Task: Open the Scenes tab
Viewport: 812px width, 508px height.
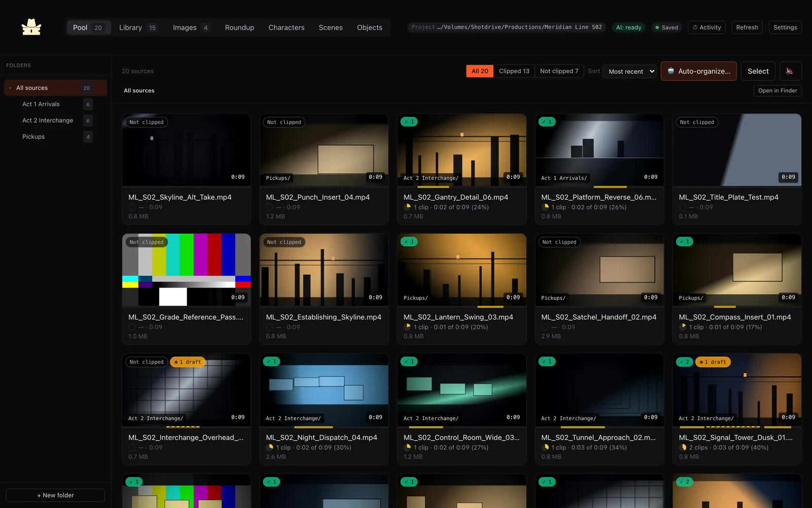Action: (x=330, y=27)
